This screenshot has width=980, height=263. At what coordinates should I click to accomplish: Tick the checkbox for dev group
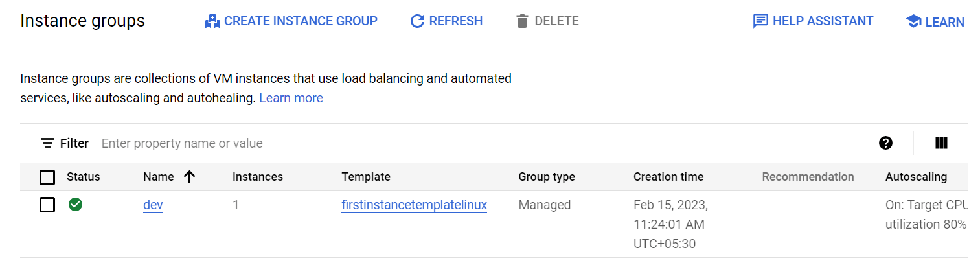tap(47, 205)
